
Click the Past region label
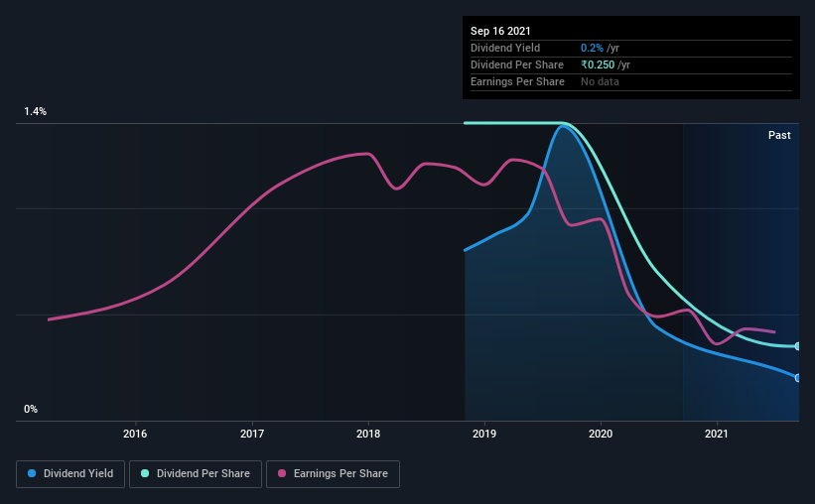(779, 135)
